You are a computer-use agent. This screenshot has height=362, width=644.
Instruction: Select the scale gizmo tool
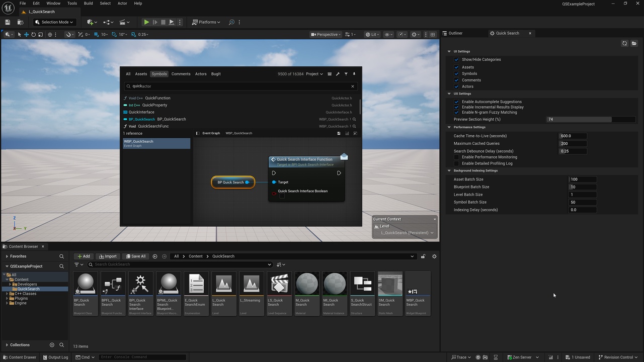[40, 35]
